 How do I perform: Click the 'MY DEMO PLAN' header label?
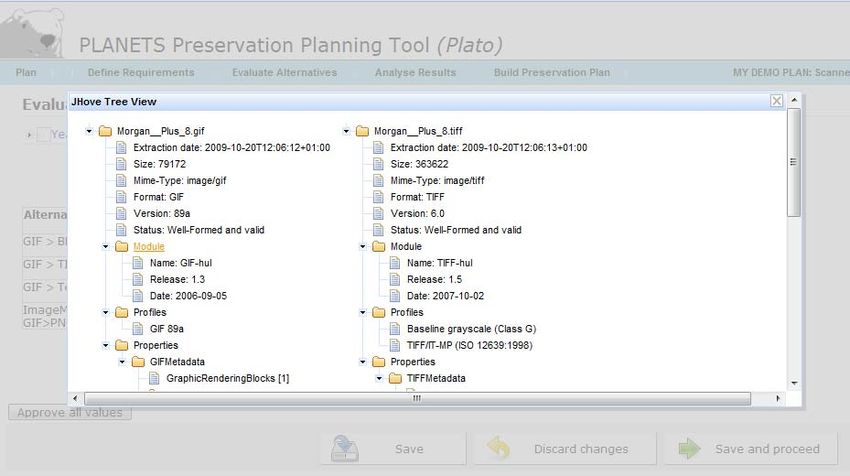pyautogui.click(x=791, y=73)
